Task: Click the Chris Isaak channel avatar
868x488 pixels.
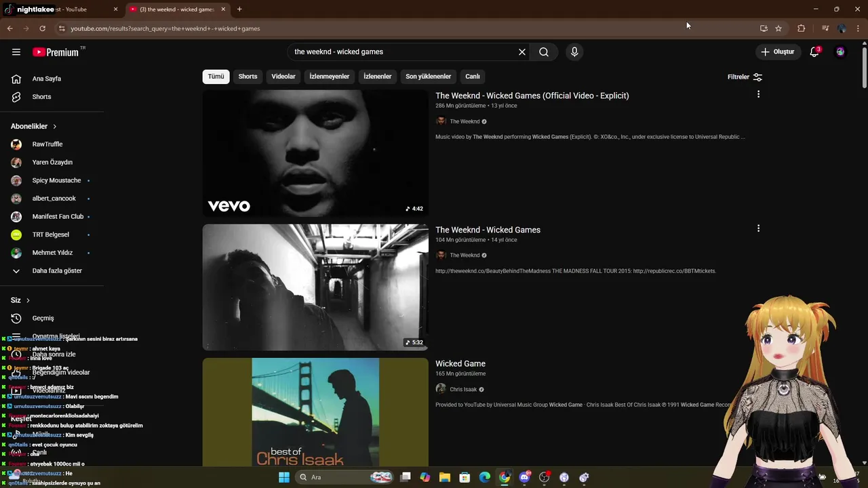Action: [x=441, y=389]
